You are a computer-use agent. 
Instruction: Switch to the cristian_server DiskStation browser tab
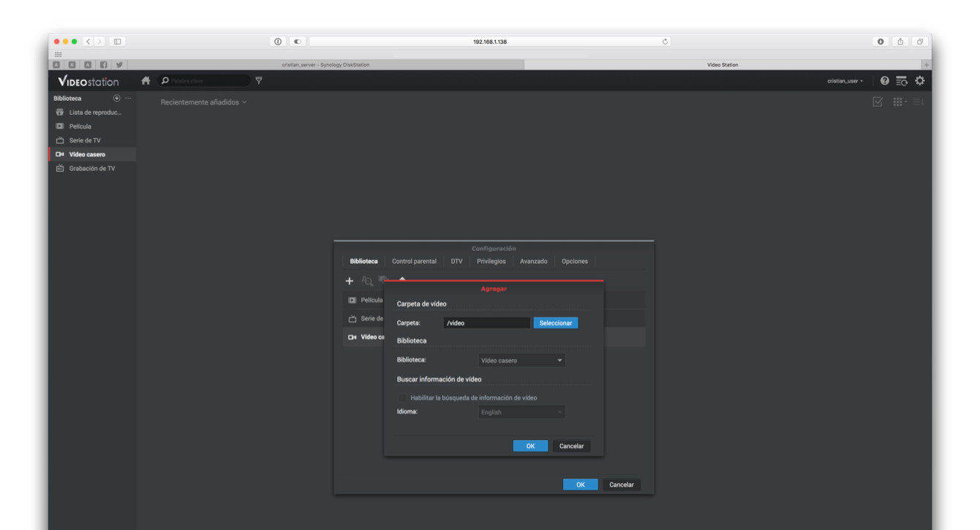coord(325,65)
